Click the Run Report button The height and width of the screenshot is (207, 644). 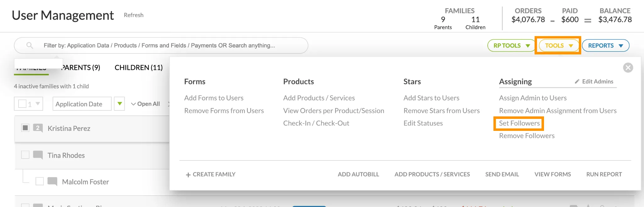pyautogui.click(x=604, y=174)
